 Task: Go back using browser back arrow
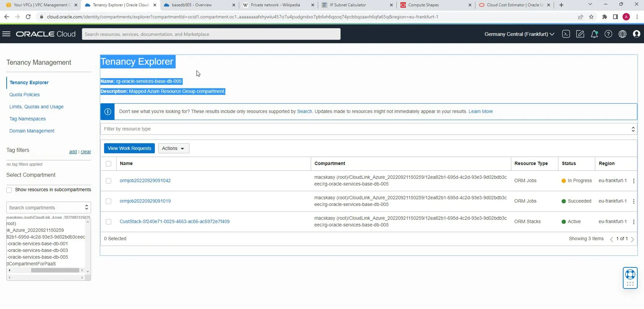click(x=7, y=17)
